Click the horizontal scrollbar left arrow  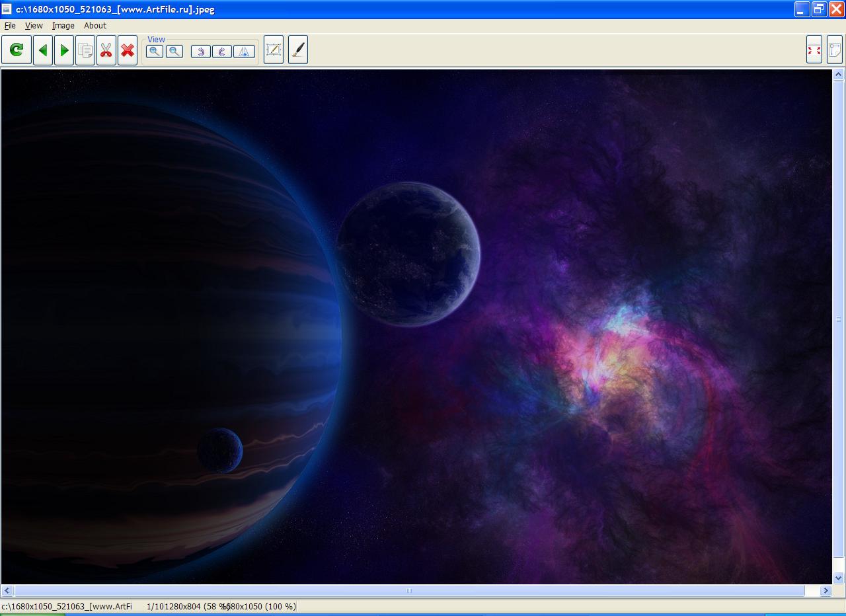(x=7, y=591)
